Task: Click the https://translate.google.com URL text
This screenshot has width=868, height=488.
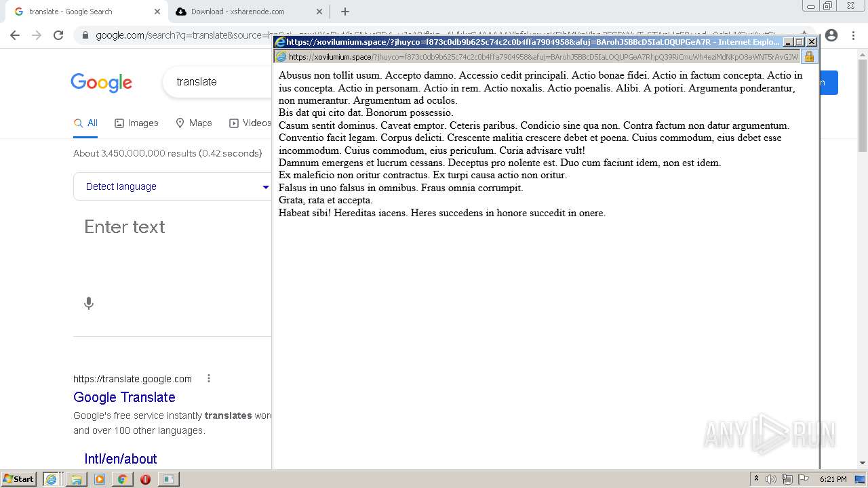Action: pos(132,379)
